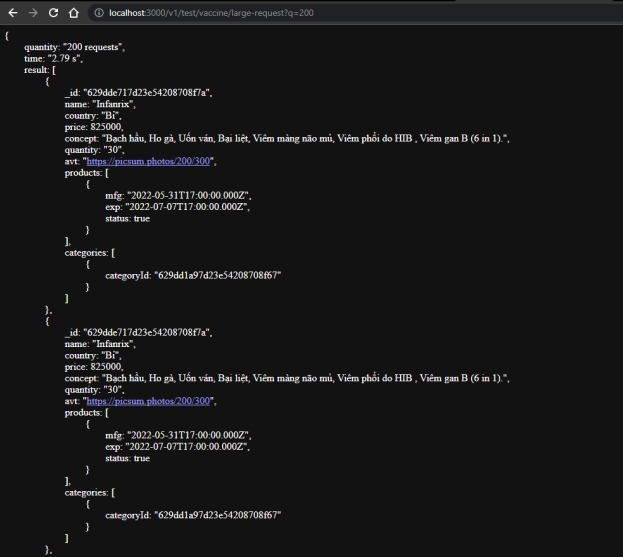Click the first mfg date value
The image size is (623, 557).
(189, 195)
